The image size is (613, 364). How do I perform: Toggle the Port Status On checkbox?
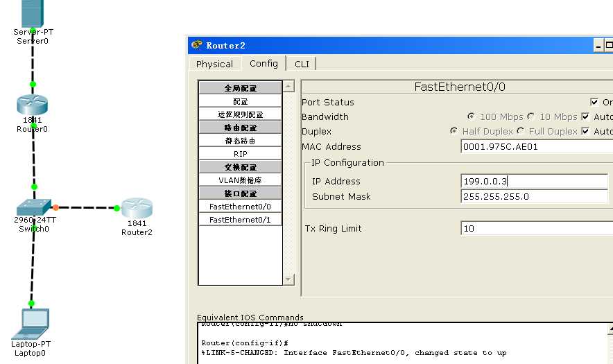[x=594, y=102]
